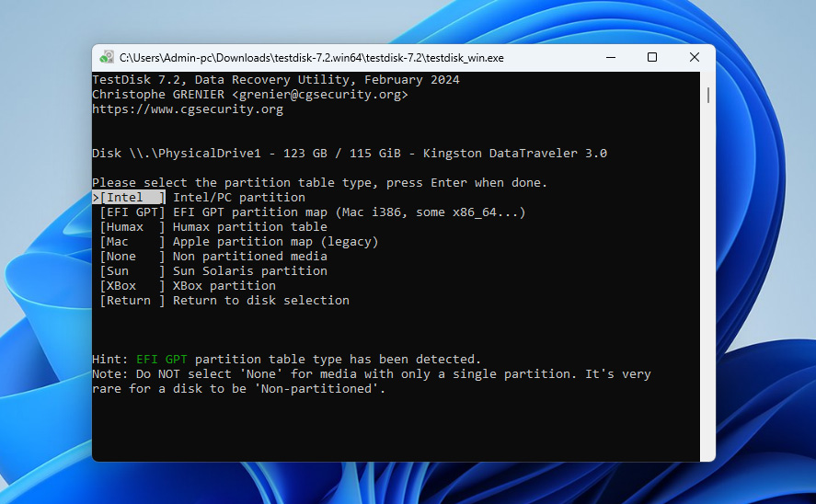Click the green EFI GPT hint text

(x=162, y=360)
